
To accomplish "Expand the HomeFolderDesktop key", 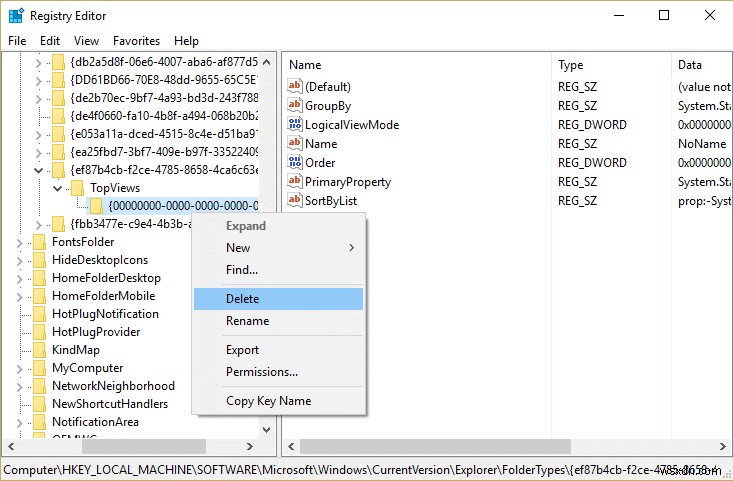I will click(x=20, y=279).
